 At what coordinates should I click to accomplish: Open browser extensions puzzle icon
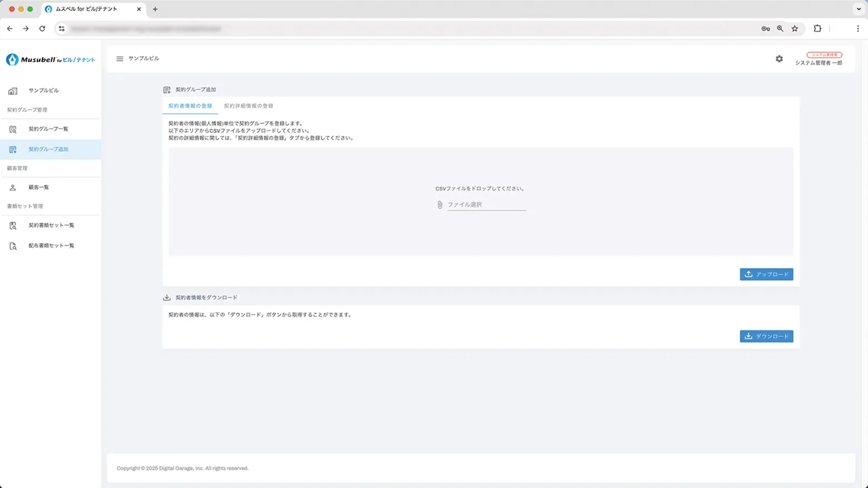coord(817,28)
